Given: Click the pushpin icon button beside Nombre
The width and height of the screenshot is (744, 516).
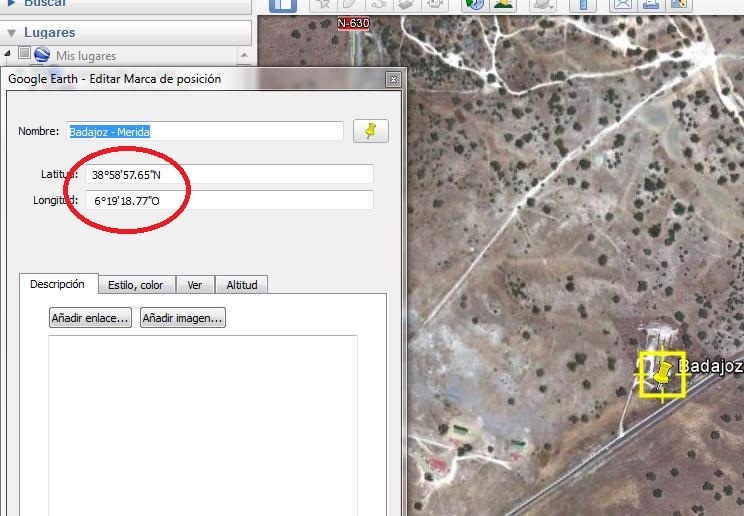Looking at the screenshot, I should [x=371, y=131].
